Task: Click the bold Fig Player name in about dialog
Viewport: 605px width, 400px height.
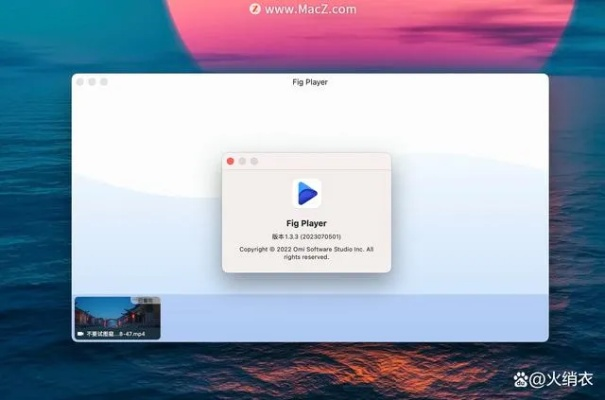Action: (306, 223)
